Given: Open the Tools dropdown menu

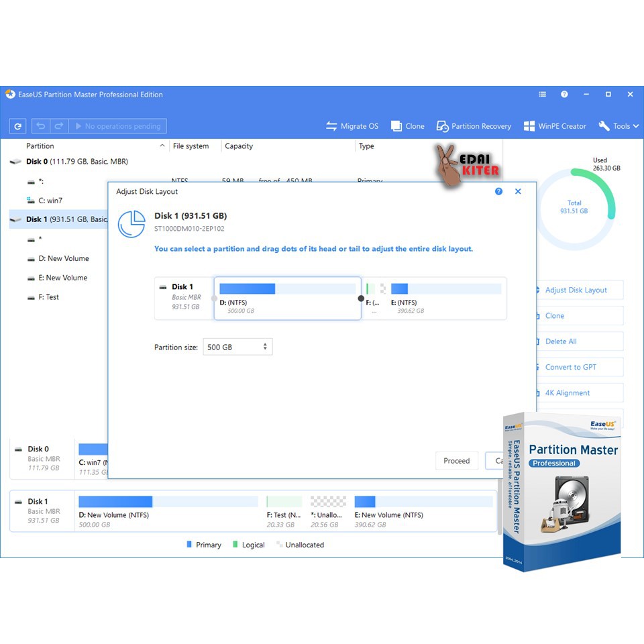Looking at the screenshot, I should [619, 126].
